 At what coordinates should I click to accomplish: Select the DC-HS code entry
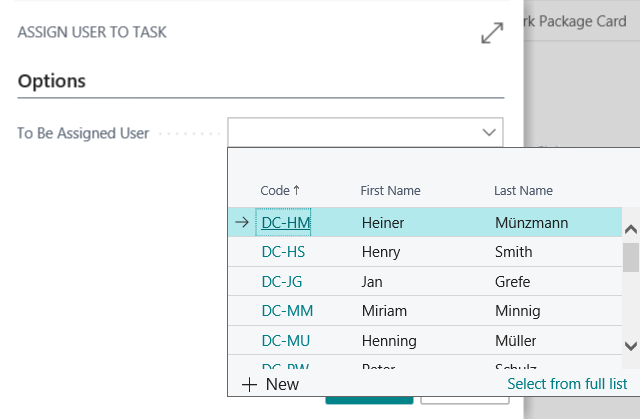283,252
